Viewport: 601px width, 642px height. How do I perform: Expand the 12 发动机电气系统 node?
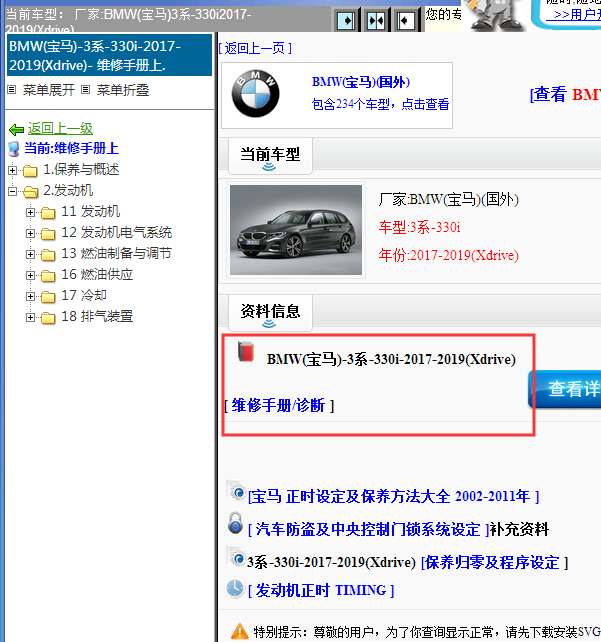coord(30,233)
